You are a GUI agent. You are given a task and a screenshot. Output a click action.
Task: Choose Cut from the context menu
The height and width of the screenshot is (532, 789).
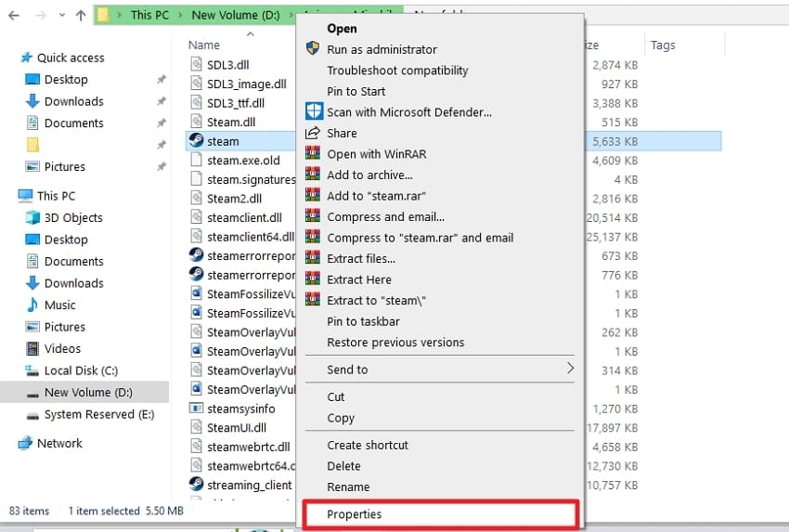point(336,397)
